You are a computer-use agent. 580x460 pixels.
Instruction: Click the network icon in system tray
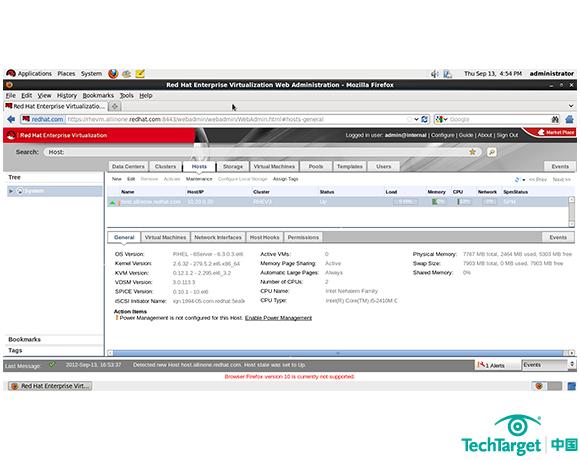click(448, 74)
